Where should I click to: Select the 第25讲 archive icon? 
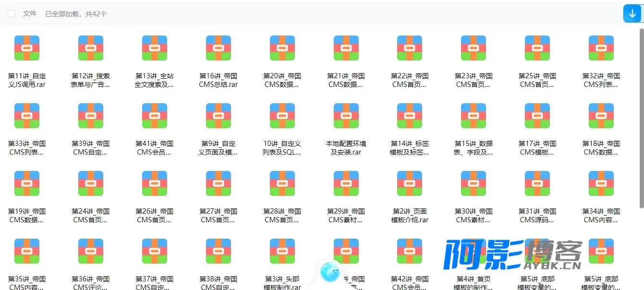[537, 48]
